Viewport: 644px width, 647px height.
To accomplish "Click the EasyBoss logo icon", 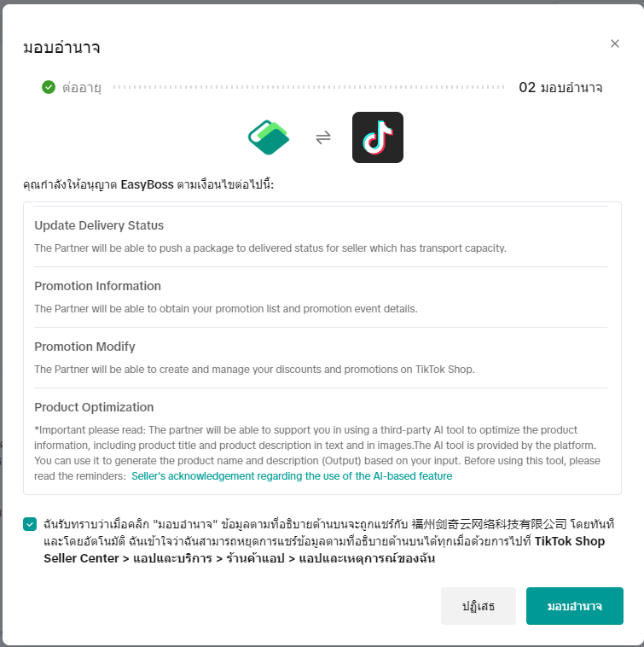I will pos(269,137).
